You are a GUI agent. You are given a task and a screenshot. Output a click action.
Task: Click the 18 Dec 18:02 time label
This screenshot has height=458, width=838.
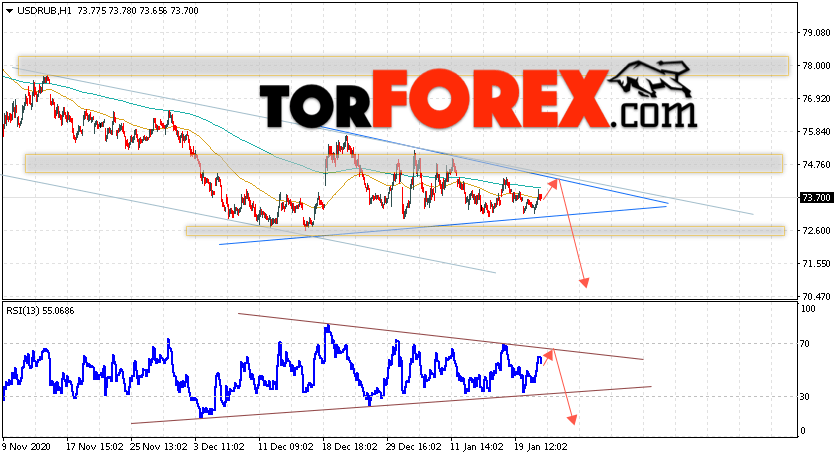pyautogui.click(x=350, y=446)
